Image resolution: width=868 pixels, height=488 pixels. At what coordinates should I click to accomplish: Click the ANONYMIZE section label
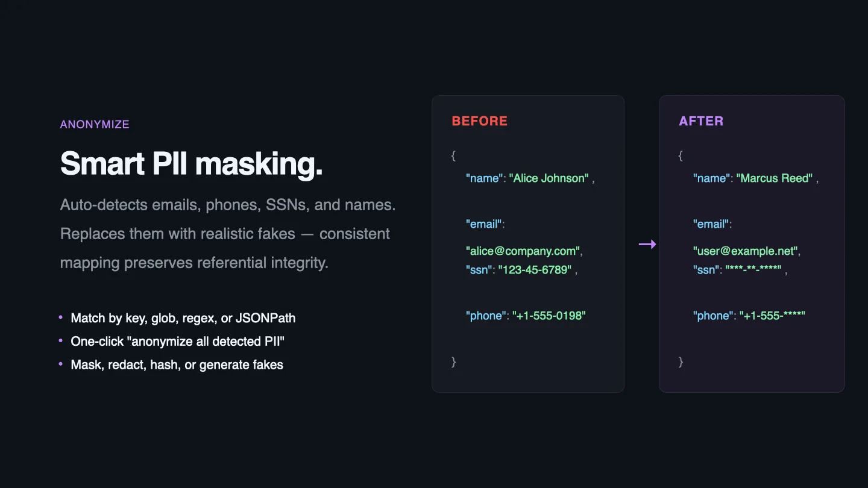pyautogui.click(x=95, y=125)
